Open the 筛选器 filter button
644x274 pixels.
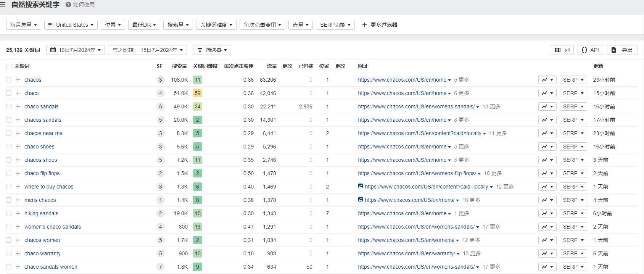tap(212, 50)
